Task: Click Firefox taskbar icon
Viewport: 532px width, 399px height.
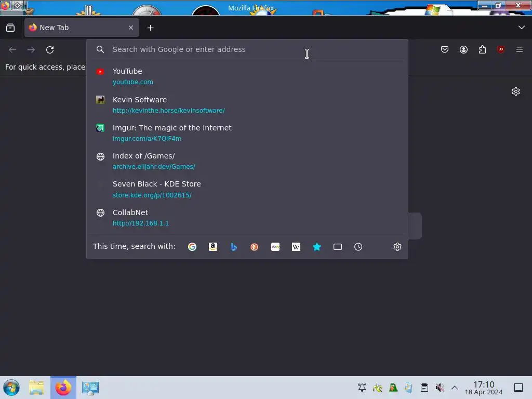Action: click(63, 388)
